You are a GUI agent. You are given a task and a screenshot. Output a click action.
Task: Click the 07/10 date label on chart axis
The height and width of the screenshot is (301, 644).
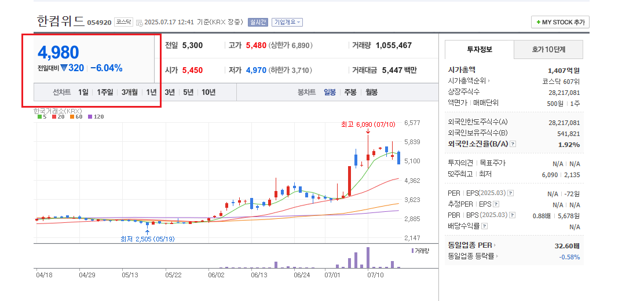click(376, 275)
